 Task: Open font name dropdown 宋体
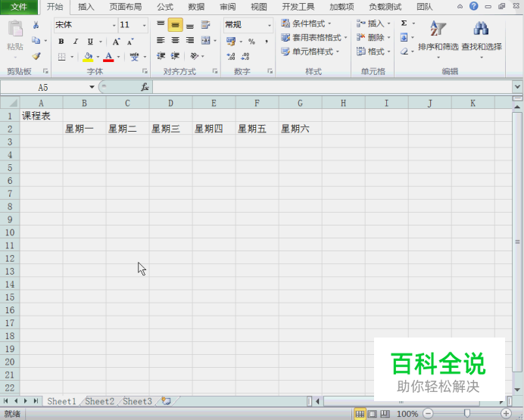pyautogui.click(x=114, y=25)
